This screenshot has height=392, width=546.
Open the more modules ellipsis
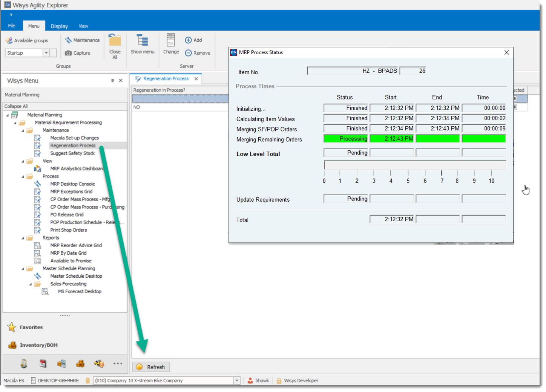pos(118,364)
